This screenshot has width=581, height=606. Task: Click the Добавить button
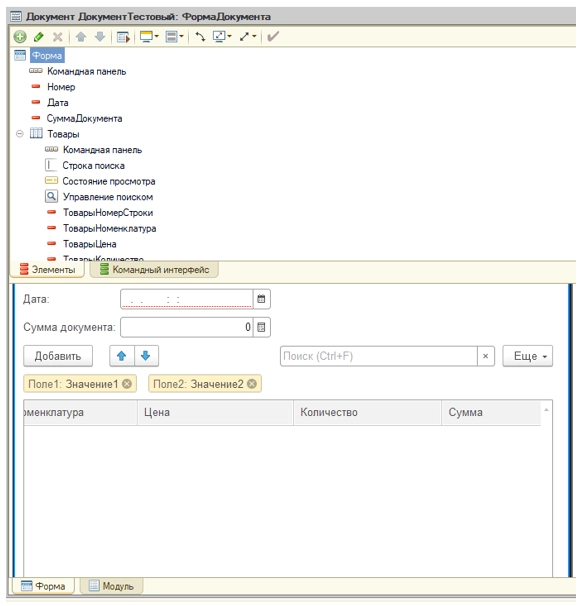click(58, 356)
